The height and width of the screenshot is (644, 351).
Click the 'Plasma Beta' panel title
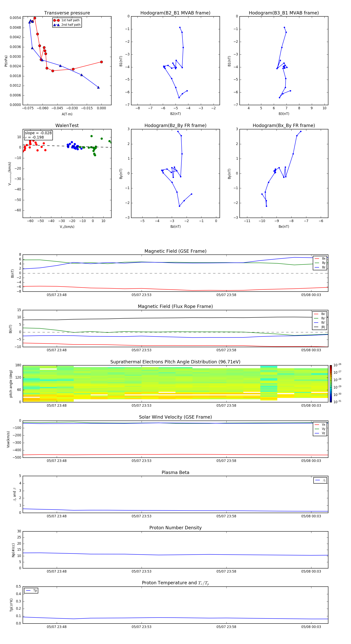click(x=175, y=473)
